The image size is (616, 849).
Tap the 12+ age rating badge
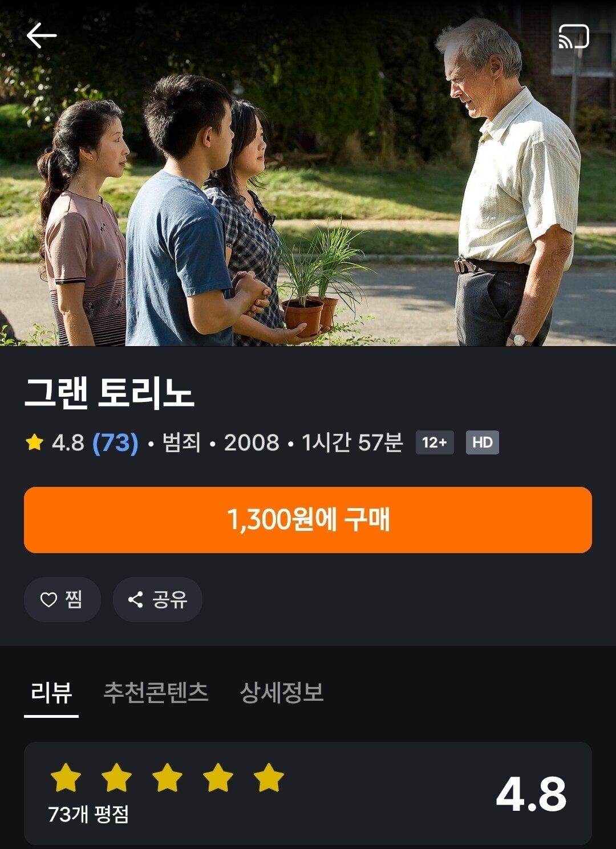click(x=435, y=442)
